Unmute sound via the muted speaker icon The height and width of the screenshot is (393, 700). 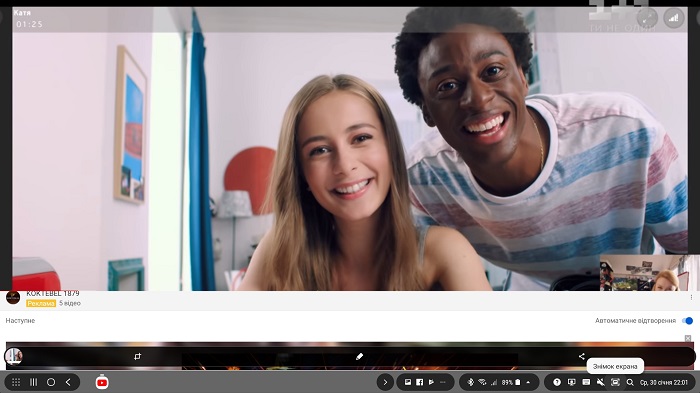601,382
